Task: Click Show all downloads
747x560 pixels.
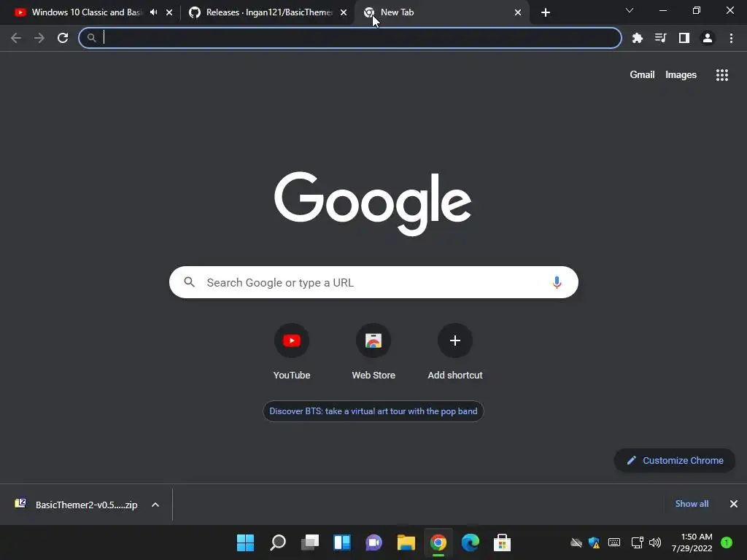Action: (x=692, y=504)
